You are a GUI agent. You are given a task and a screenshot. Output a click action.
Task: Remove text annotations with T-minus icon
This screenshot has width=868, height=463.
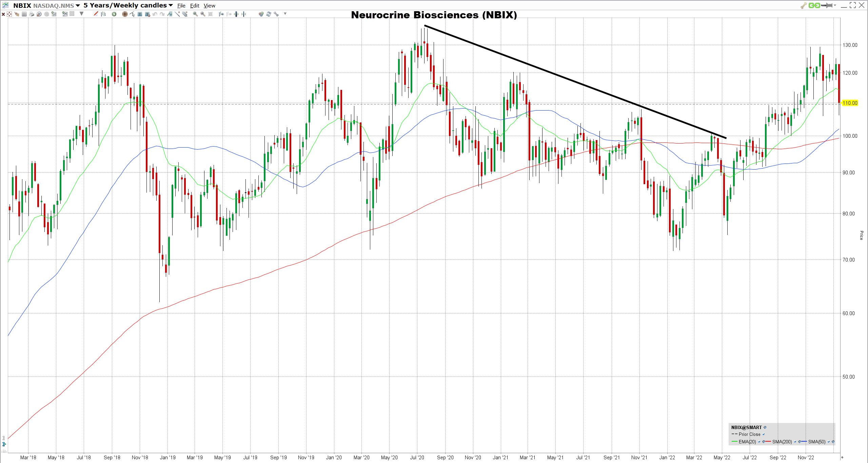point(147,14)
